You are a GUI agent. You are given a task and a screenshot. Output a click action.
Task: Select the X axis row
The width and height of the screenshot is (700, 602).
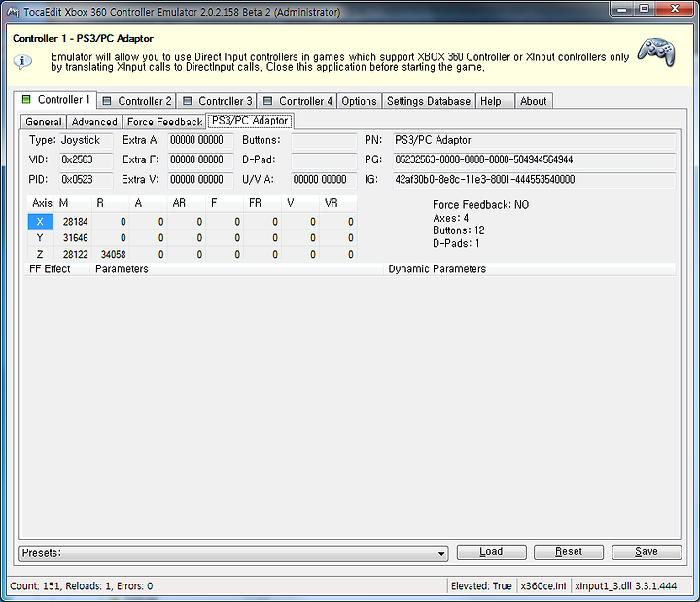click(x=192, y=222)
